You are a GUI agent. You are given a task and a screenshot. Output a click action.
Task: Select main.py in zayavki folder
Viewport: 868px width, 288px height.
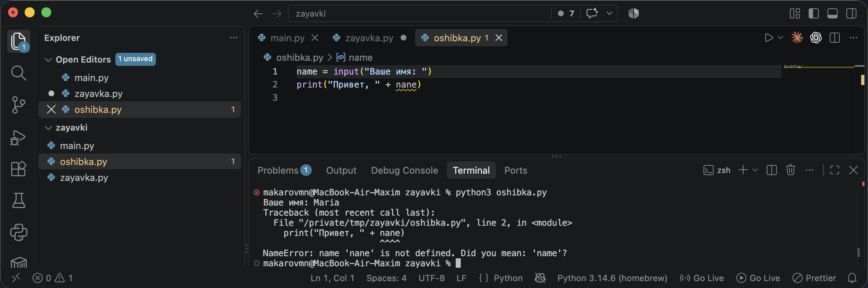click(x=140, y=146)
